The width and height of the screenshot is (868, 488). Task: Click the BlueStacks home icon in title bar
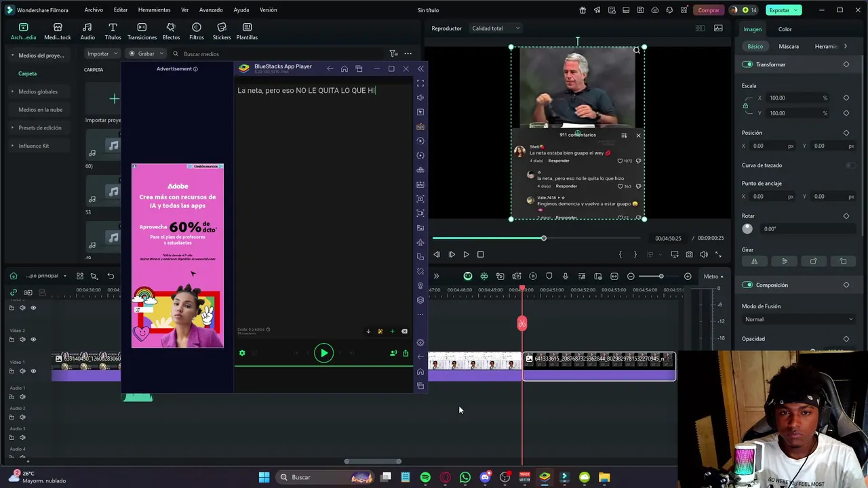pos(344,68)
